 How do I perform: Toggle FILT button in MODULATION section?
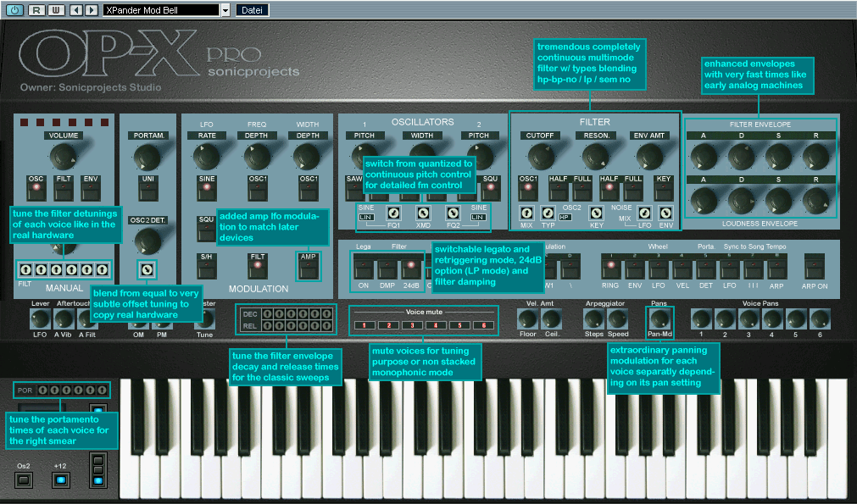258,269
